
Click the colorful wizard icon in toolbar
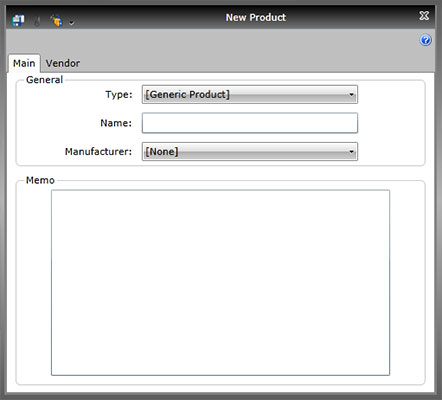tap(56, 21)
